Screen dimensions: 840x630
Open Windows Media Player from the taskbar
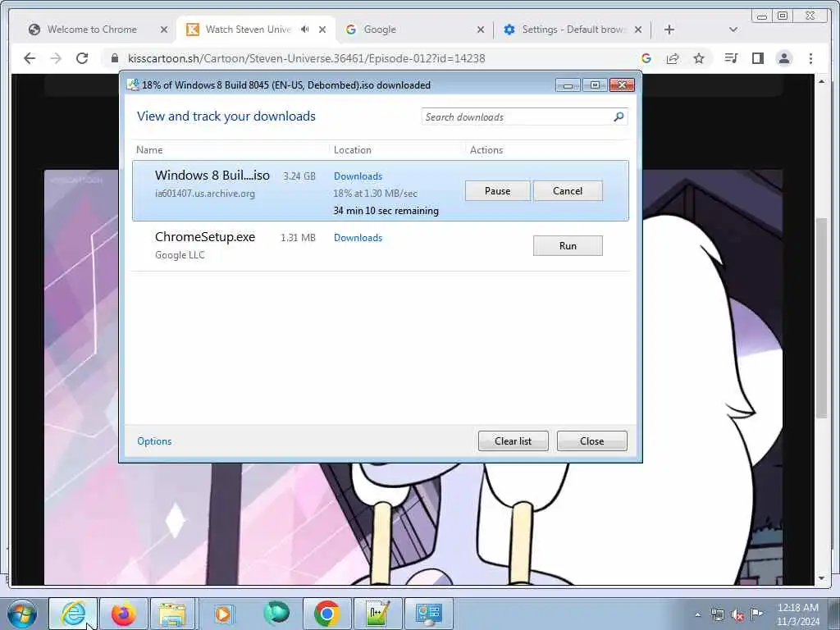click(223, 614)
